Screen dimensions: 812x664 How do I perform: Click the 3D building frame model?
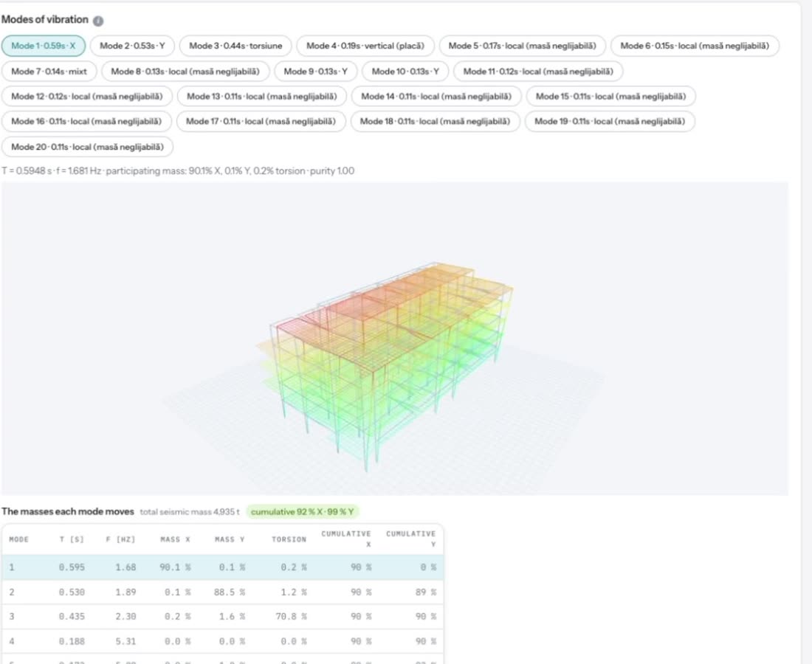[385, 365]
